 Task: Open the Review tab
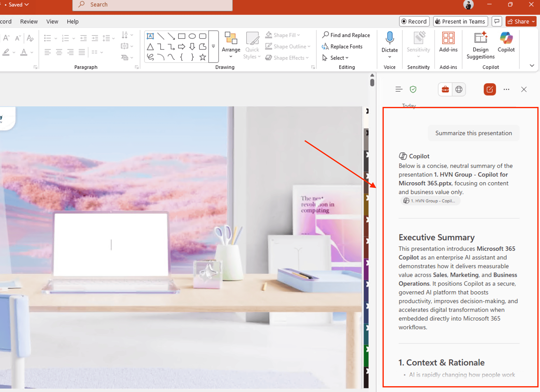pos(29,21)
